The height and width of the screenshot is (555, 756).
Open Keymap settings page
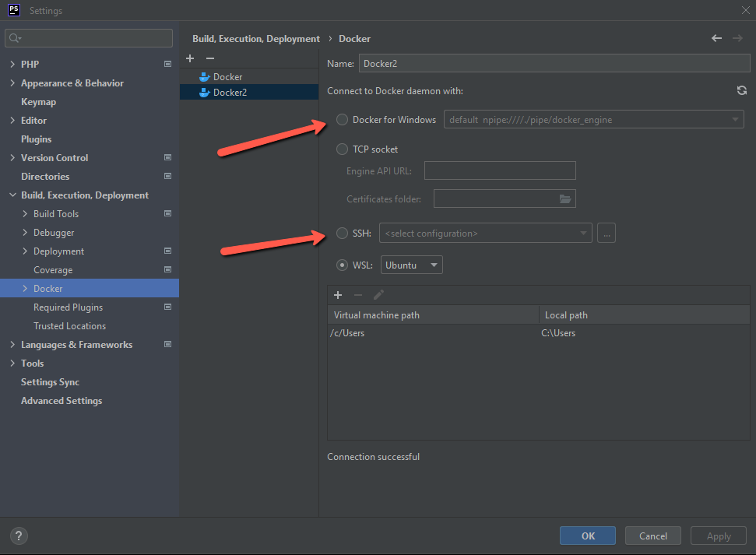[39, 102]
